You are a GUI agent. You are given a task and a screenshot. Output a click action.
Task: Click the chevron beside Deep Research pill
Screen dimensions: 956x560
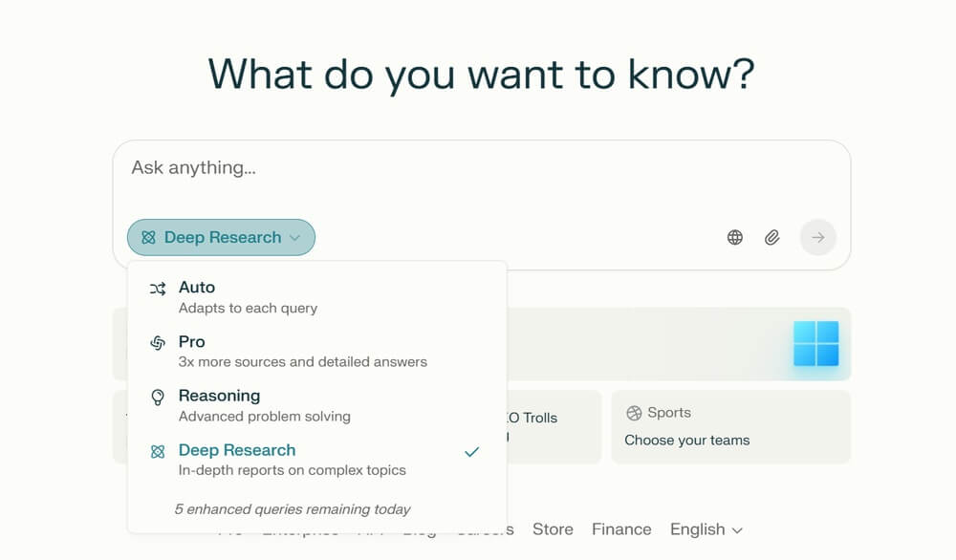(x=295, y=238)
